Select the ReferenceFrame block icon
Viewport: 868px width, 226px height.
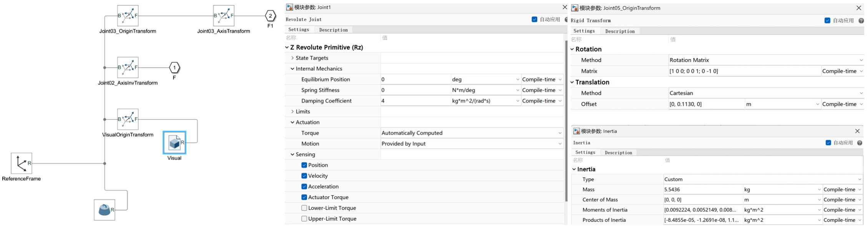22,163
